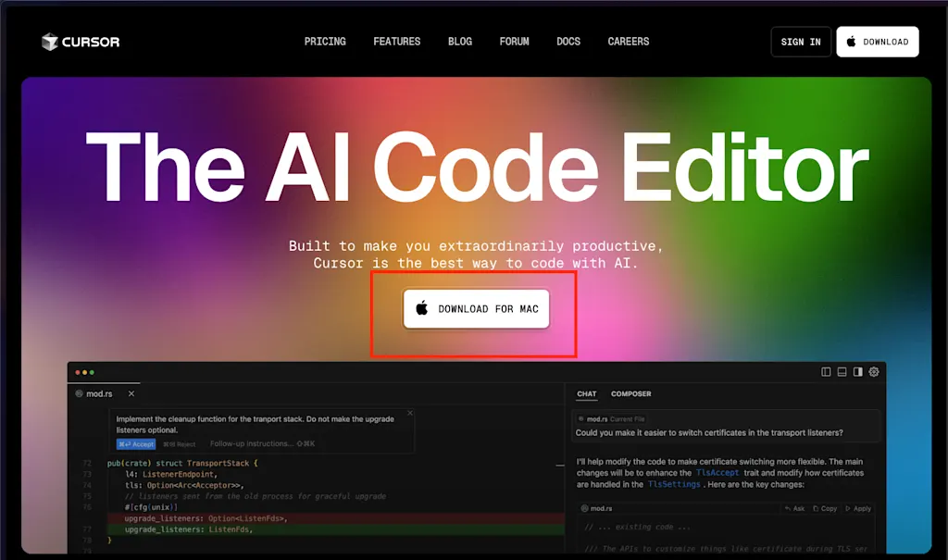The image size is (948, 560).
Task: Click the line 'tls: Option<Arc<Acceptor>>,'
Action: tap(184, 485)
